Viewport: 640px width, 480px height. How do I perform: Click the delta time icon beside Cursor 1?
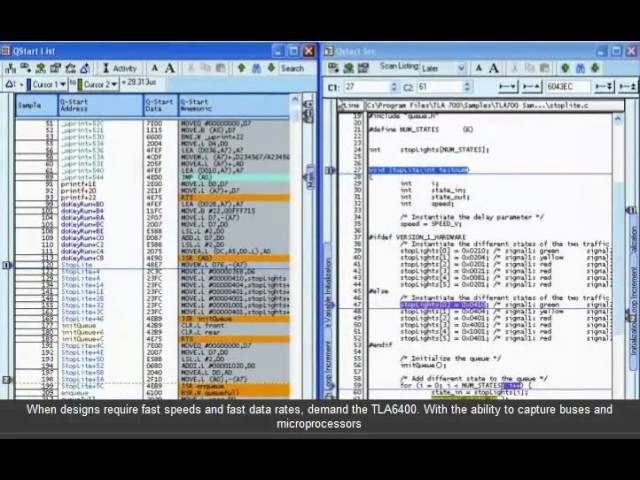coord(10,84)
